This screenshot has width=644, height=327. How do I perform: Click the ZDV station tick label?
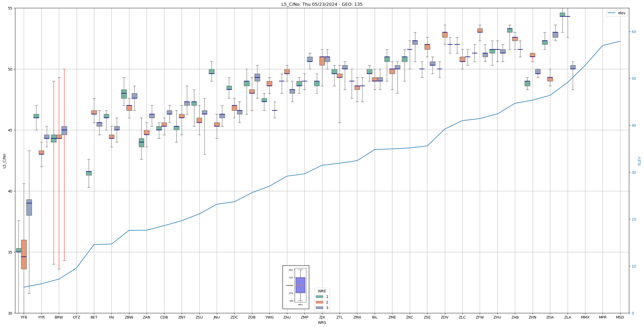(x=445, y=317)
